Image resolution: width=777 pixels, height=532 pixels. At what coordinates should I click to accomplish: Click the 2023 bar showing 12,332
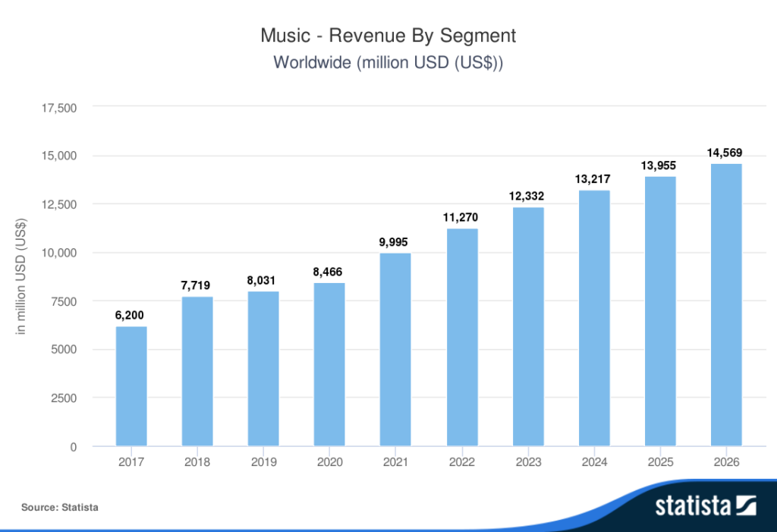coord(528,327)
